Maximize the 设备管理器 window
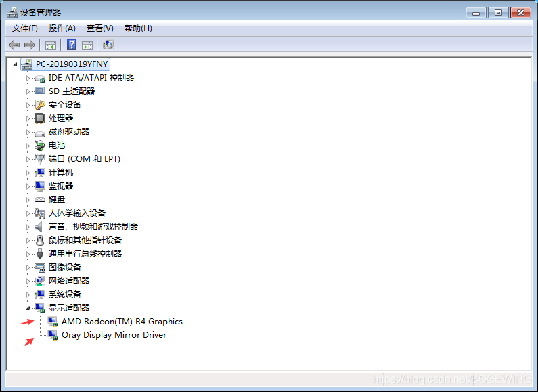This screenshot has width=538, height=392. (498, 13)
